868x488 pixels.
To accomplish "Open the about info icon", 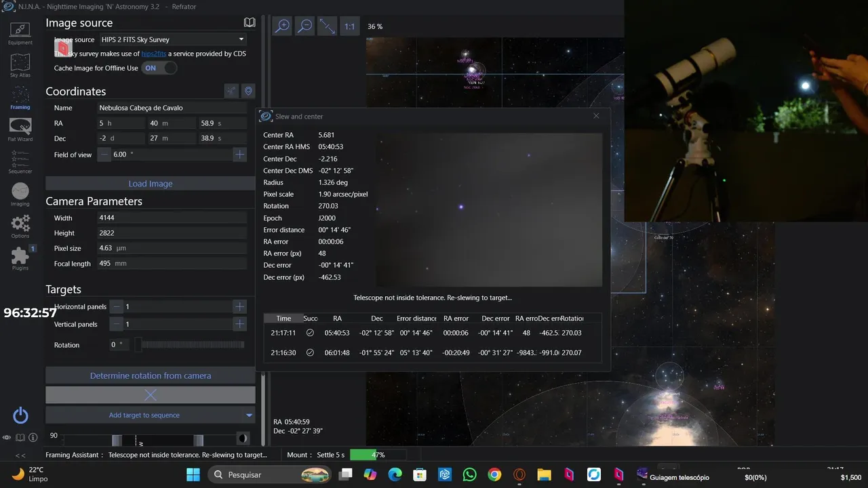I will [33, 438].
